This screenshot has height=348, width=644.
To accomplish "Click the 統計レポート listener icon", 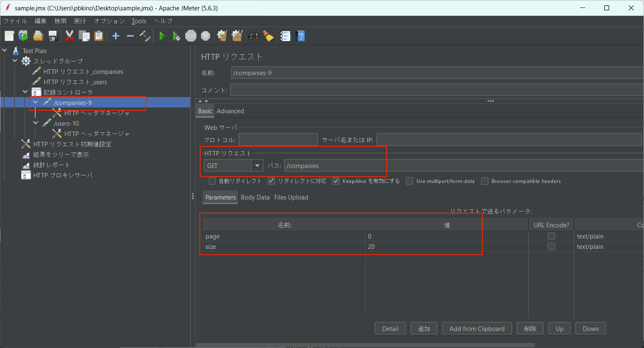I will point(26,165).
